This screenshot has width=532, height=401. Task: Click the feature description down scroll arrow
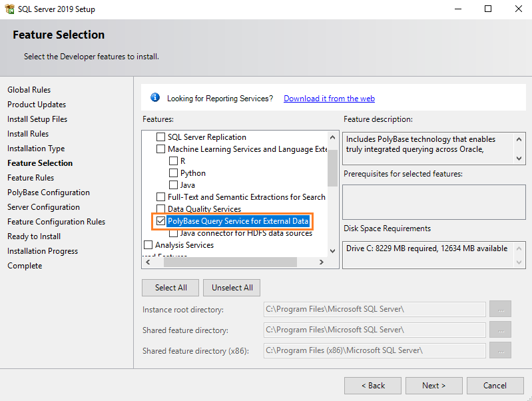click(x=519, y=159)
